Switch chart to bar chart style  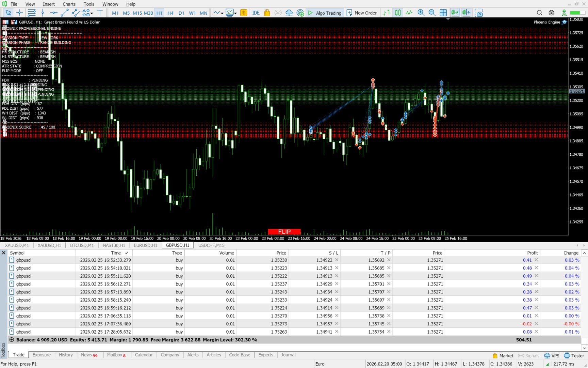387,13
